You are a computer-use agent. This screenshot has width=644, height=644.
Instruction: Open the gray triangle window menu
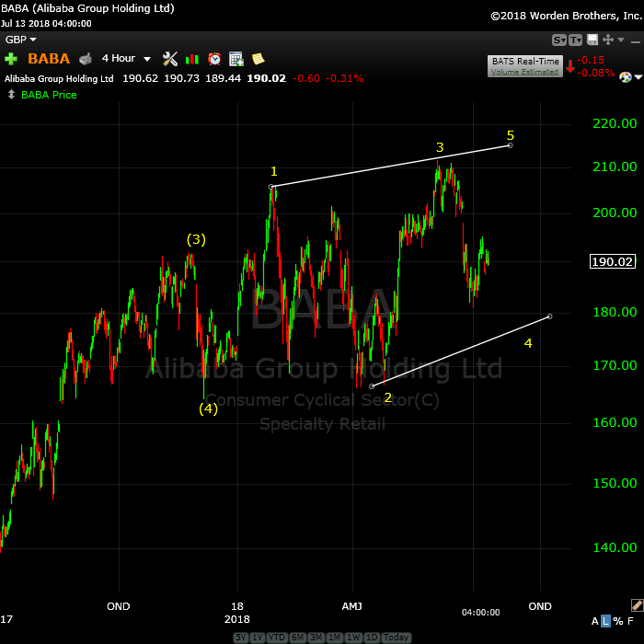click(x=621, y=40)
